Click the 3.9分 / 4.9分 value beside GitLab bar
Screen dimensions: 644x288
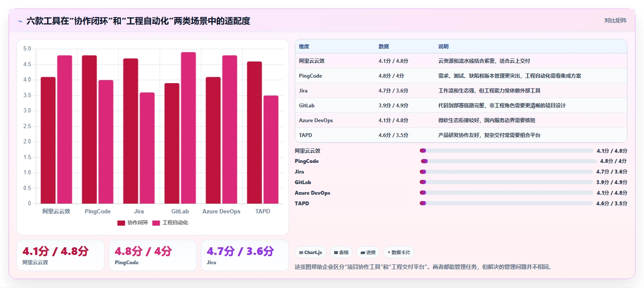pyautogui.click(x=612, y=182)
